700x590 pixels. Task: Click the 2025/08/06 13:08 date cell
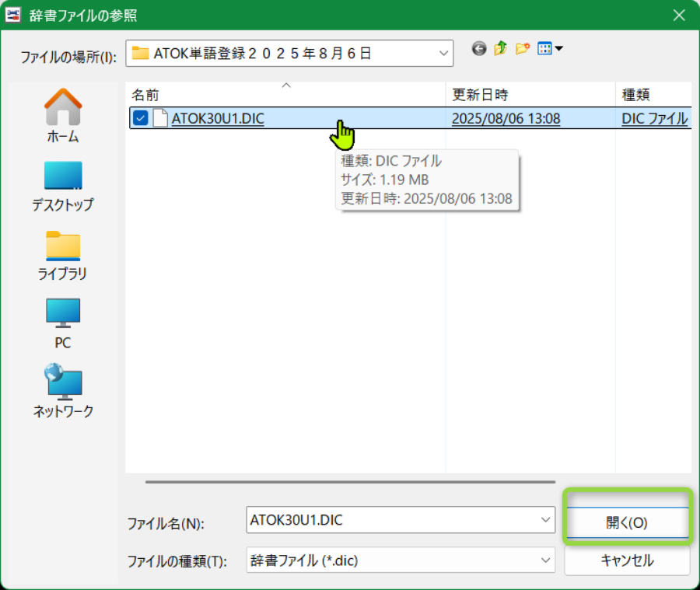click(506, 118)
